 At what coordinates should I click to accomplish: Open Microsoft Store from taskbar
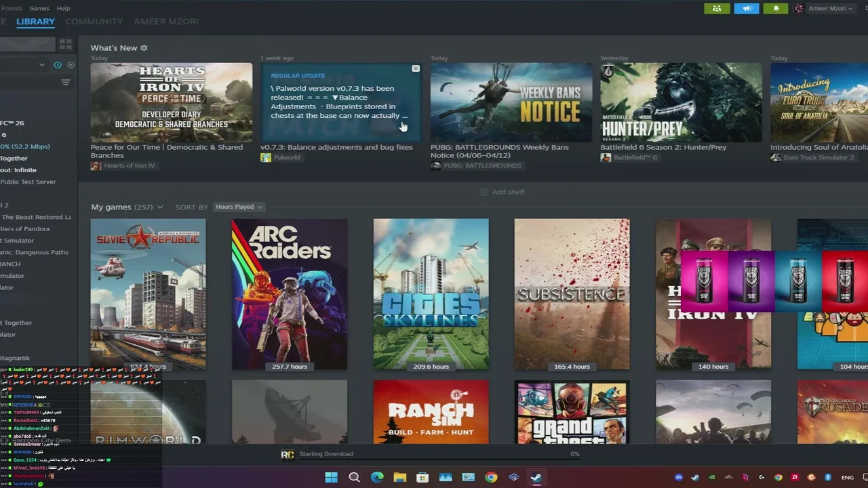[x=422, y=477]
